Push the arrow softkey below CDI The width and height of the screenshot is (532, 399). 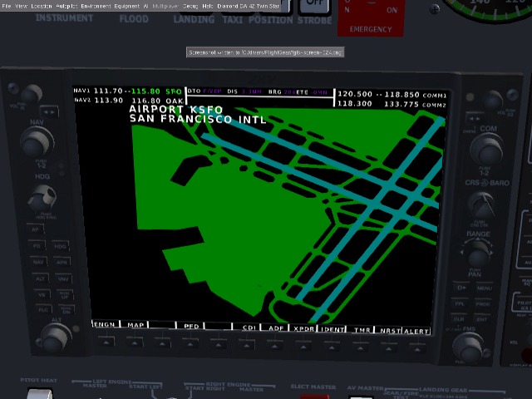point(247,346)
